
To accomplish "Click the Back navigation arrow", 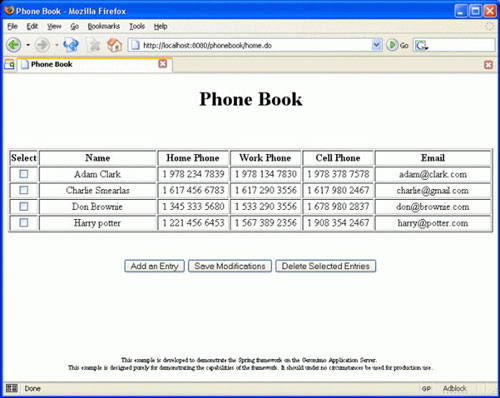I will (x=14, y=45).
